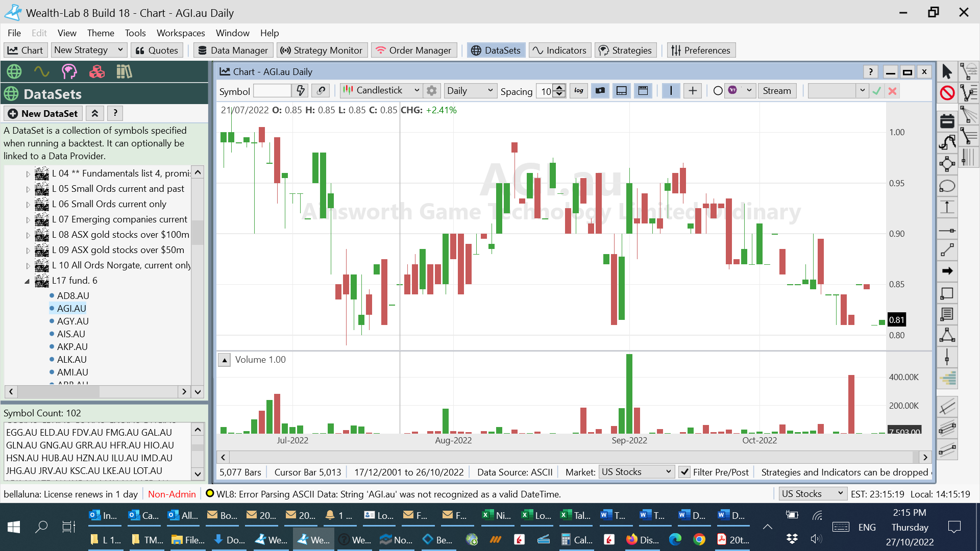The height and width of the screenshot is (551, 980).
Task: Open the Help menu
Action: [x=269, y=33]
